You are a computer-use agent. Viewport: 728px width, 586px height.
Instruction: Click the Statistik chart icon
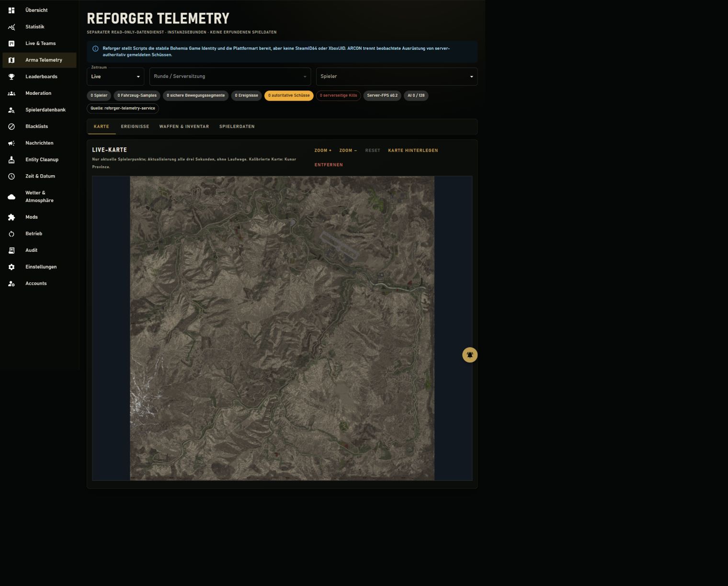(11, 27)
